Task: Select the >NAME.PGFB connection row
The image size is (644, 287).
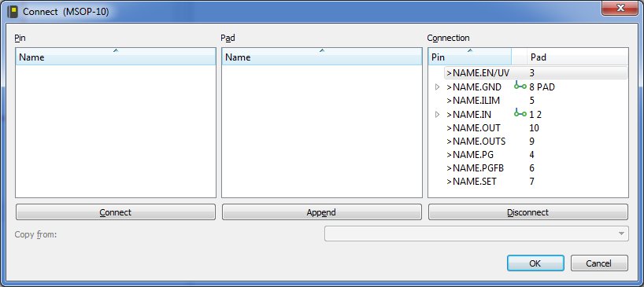Action: click(x=536, y=168)
